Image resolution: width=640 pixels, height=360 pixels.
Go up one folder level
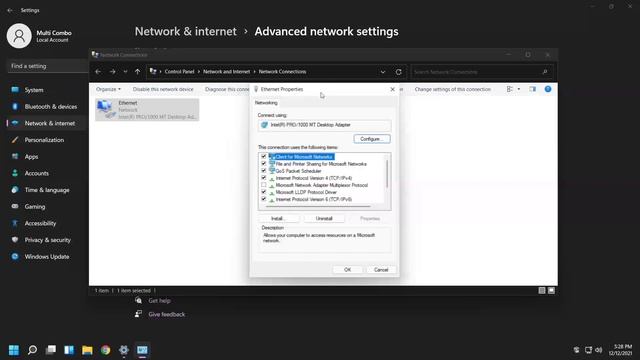point(138,71)
